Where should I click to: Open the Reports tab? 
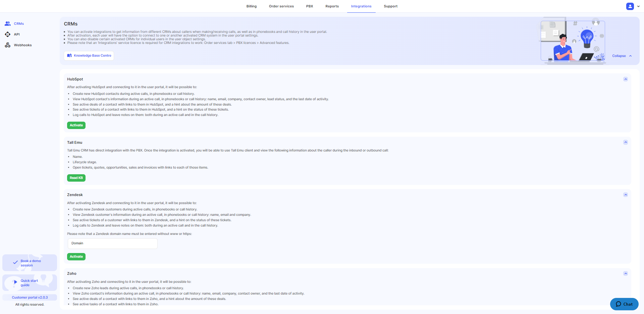tap(332, 6)
